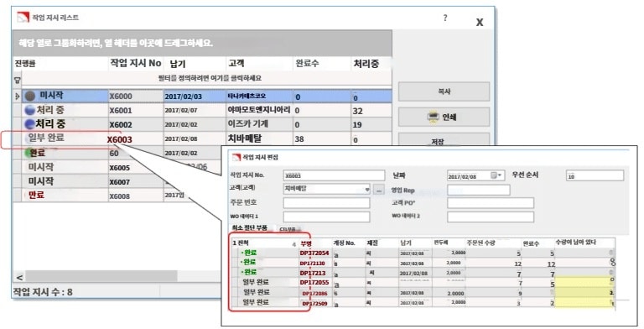This screenshot has width=644, height=329.
Task: Click the 작업 지시 No. input field containing X6003
Action: click(334, 175)
